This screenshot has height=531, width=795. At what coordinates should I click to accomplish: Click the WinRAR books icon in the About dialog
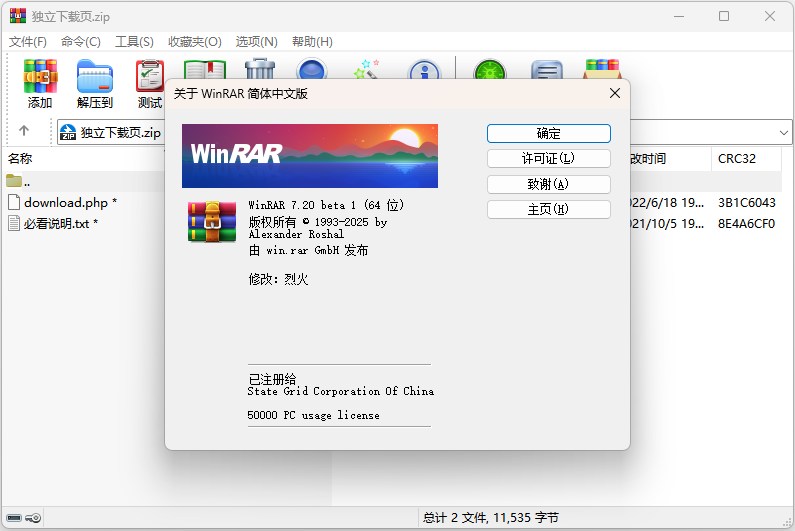tap(212, 222)
